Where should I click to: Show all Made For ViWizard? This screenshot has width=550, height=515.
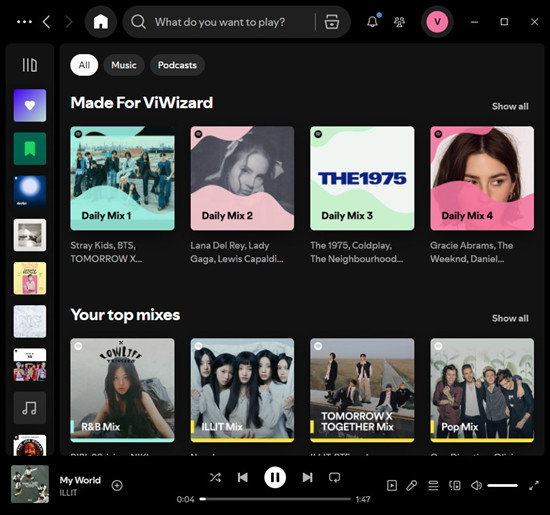tap(510, 106)
